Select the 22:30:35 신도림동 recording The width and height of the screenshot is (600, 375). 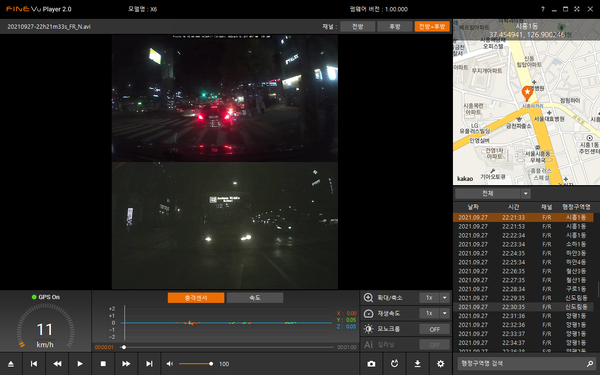click(x=523, y=307)
